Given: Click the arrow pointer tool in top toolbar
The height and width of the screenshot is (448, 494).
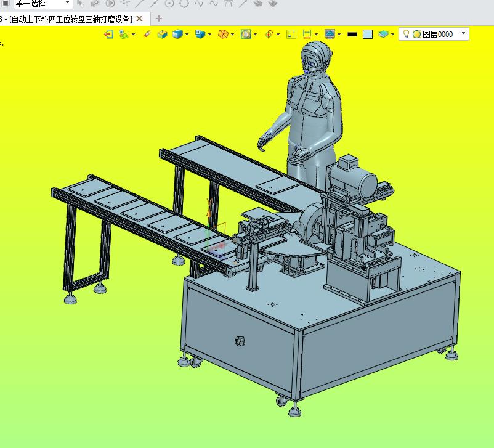Looking at the screenshot, I should coord(80,3).
